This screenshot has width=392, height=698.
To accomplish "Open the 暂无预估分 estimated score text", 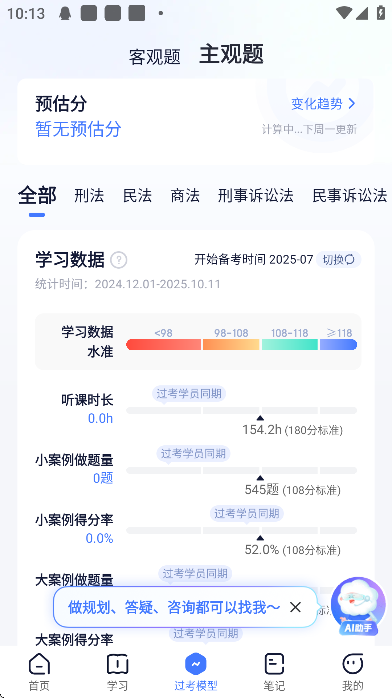I will click(x=78, y=129).
